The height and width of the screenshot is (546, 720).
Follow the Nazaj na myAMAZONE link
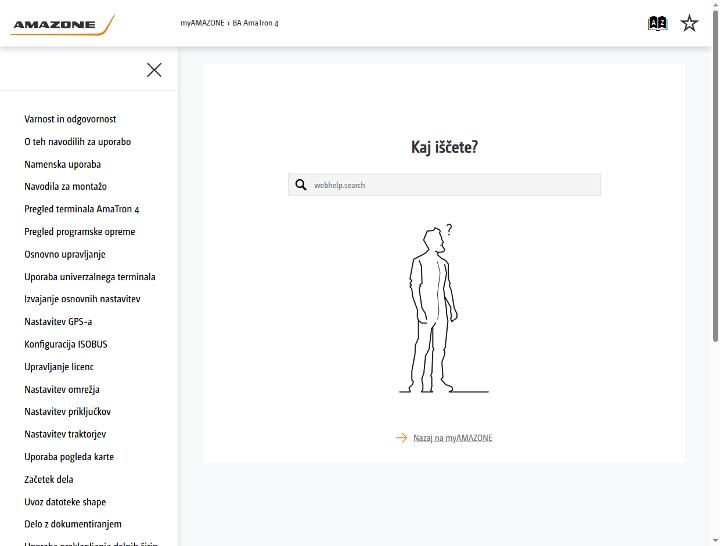pyautogui.click(x=452, y=438)
